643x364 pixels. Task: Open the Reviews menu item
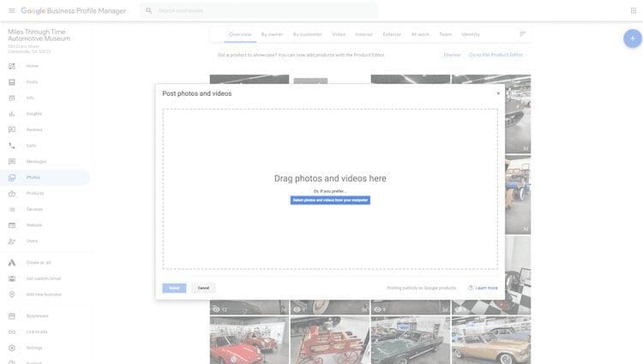[x=34, y=130]
